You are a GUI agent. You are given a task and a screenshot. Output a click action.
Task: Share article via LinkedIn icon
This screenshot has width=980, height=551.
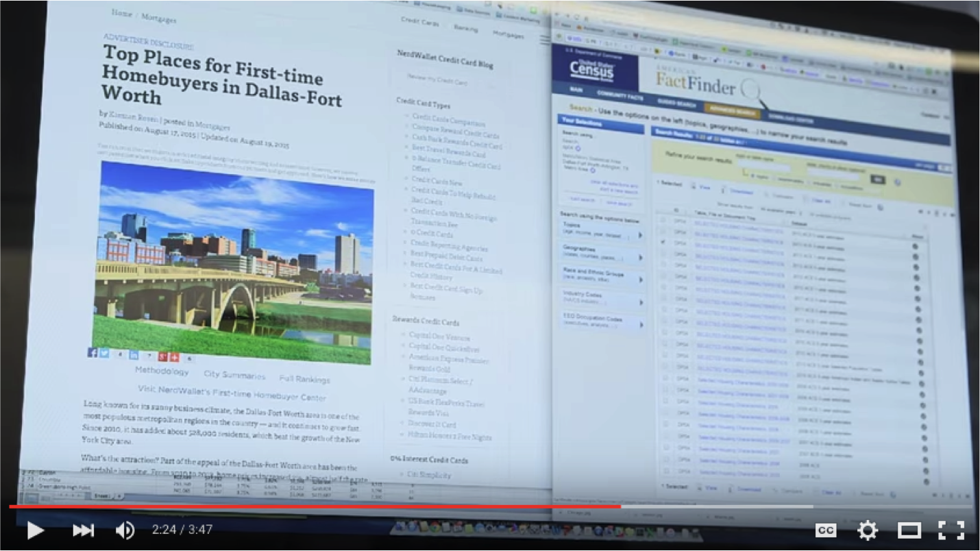[134, 354]
